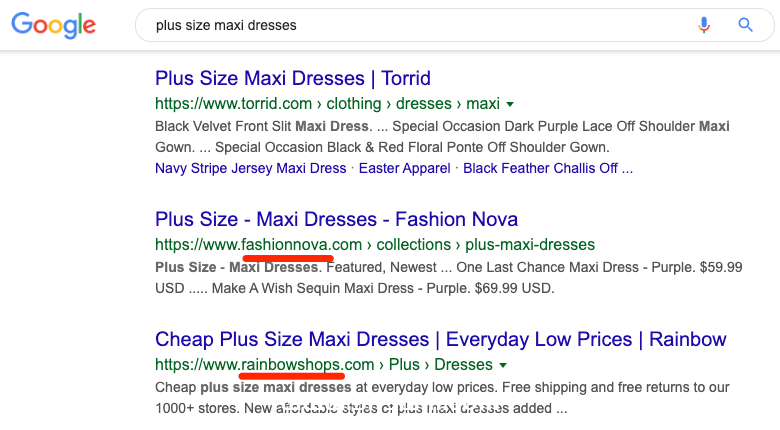Click the blue search magnifier icon
The height and width of the screenshot is (430, 780).
tap(745, 25)
